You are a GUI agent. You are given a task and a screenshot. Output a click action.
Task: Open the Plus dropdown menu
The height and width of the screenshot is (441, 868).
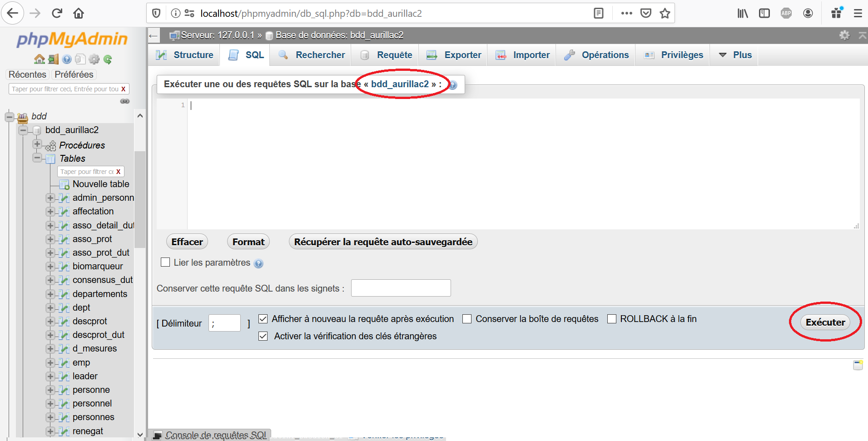tap(735, 55)
